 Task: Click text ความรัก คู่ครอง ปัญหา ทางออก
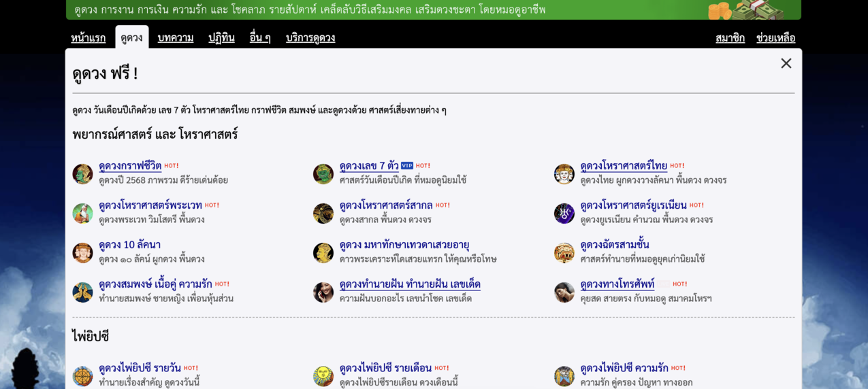(637, 382)
